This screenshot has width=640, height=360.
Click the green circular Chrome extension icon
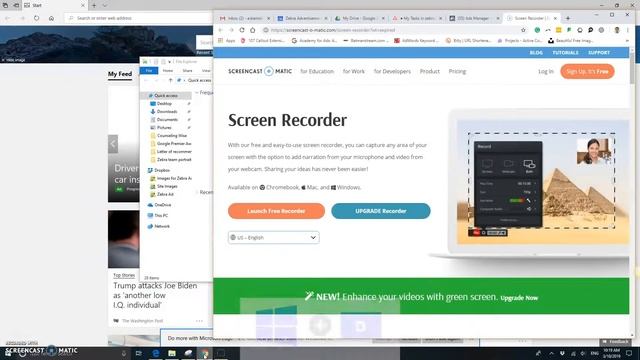click(537, 30)
